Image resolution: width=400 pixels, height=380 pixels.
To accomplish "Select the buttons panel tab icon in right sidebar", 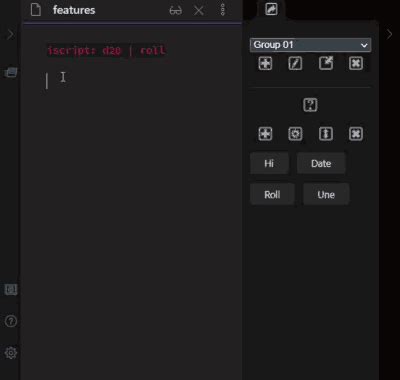I will point(271,9).
